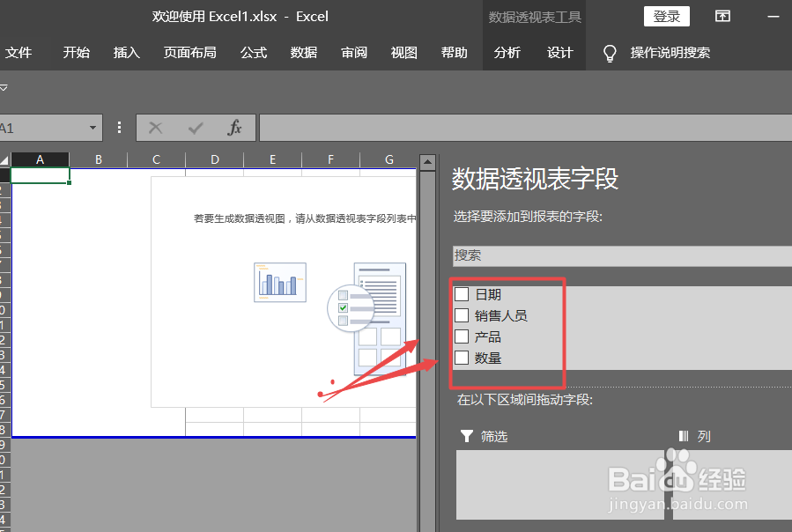This screenshot has width=792, height=532.
Task: Click the lightbulb icon for 操作说明搜索
Action: (x=610, y=53)
